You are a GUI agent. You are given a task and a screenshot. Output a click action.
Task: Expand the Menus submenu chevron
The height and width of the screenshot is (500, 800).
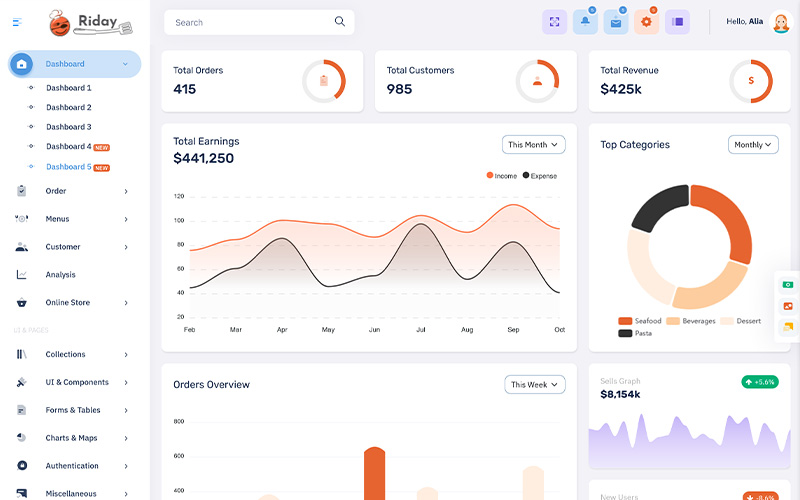tap(126, 219)
